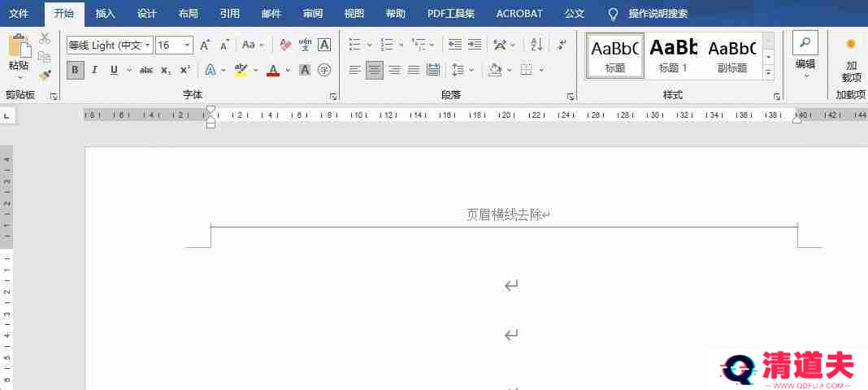Apply superscript x² formatting
This screenshot has height=390, width=868.
pyautogui.click(x=185, y=70)
